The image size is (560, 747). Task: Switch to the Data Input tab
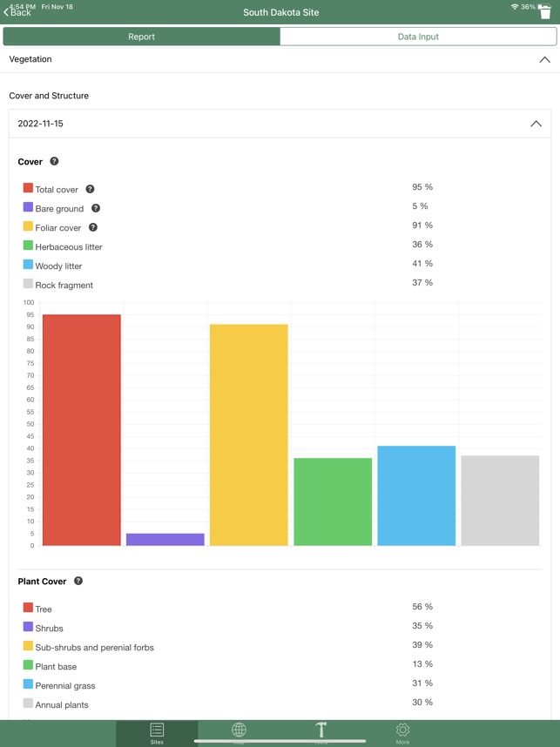418,37
